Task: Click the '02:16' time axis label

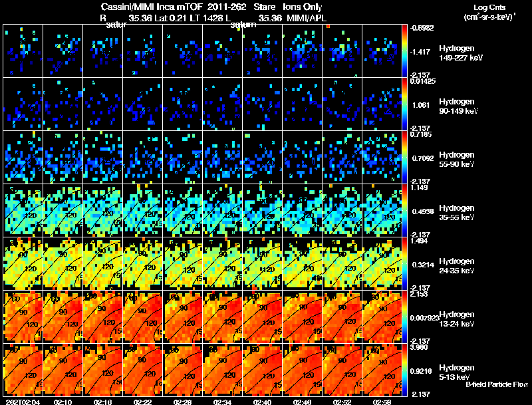Action: 102,402
